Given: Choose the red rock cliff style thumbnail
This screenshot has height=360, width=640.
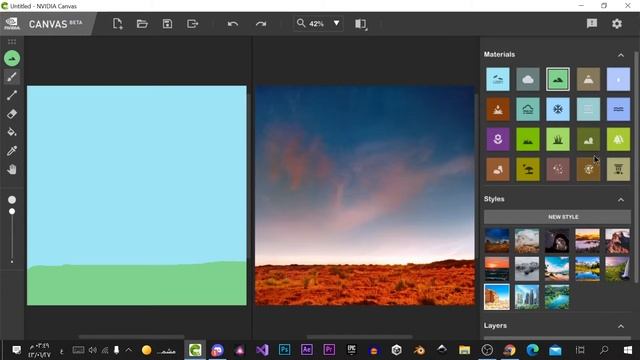Looking at the screenshot, I should pyautogui.click(x=618, y=240).
